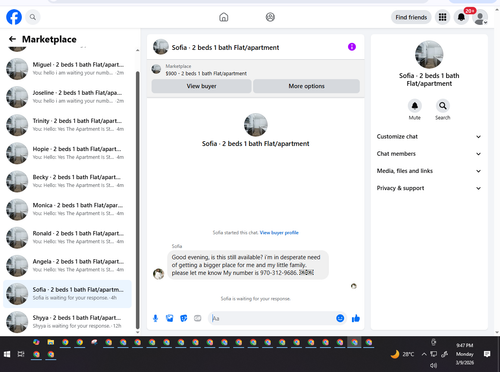Open the taskbar clock showing 9:47 PM
Image resolution: width=500 pixels, height=372 pixels.
click(x=465, y=354)
